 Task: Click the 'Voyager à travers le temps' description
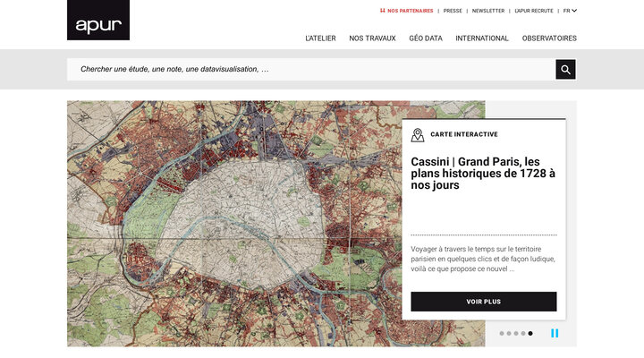click(483, 259)
